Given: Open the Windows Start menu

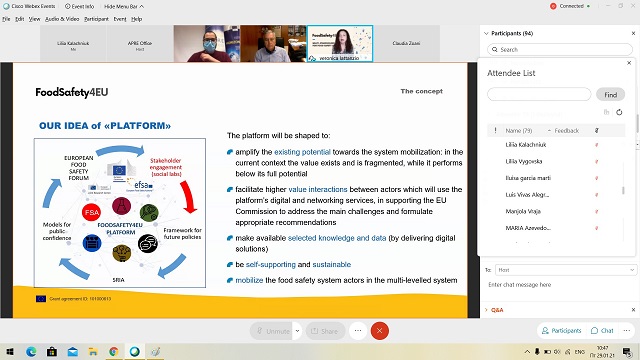Looking at the screenshot, I should [10, 351].
